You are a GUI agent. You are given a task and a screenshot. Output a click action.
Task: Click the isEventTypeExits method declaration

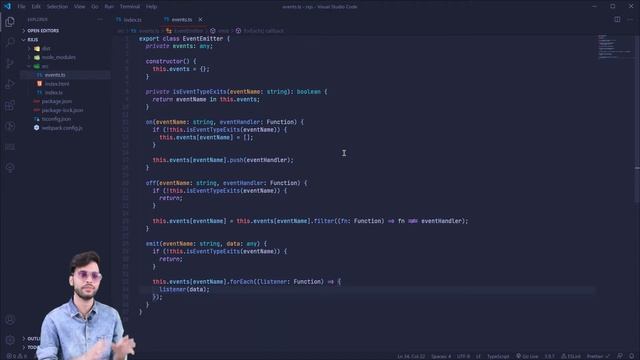(200, 92)
